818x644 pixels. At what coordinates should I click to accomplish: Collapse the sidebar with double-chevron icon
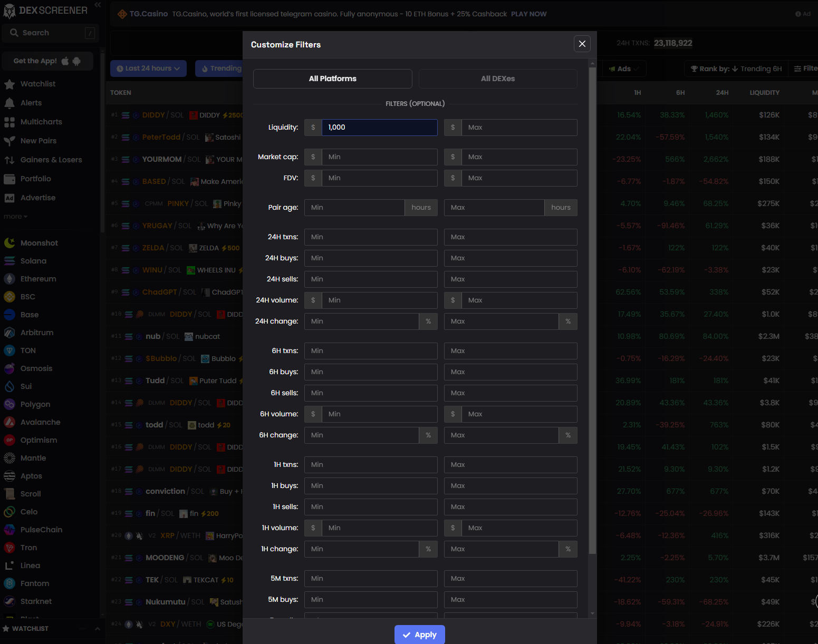click(98, 5)
